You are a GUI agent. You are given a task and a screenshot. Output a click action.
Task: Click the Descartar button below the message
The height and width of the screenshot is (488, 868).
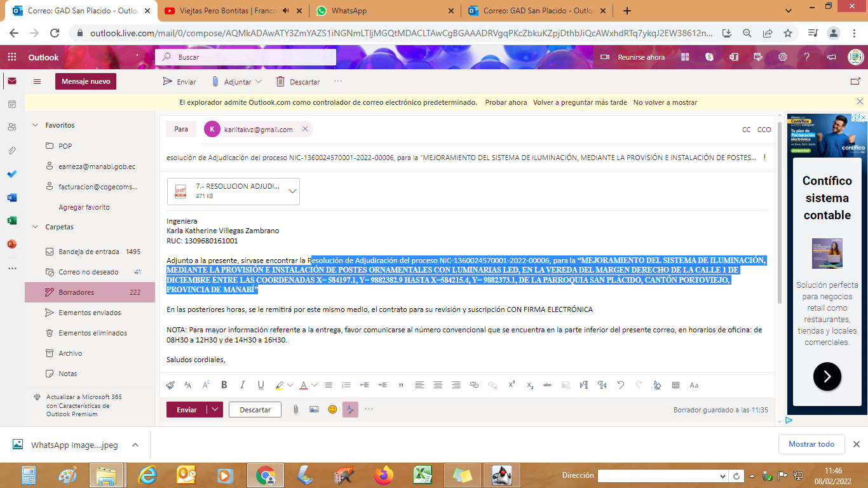pyautogui.click(x=255, y=410)
